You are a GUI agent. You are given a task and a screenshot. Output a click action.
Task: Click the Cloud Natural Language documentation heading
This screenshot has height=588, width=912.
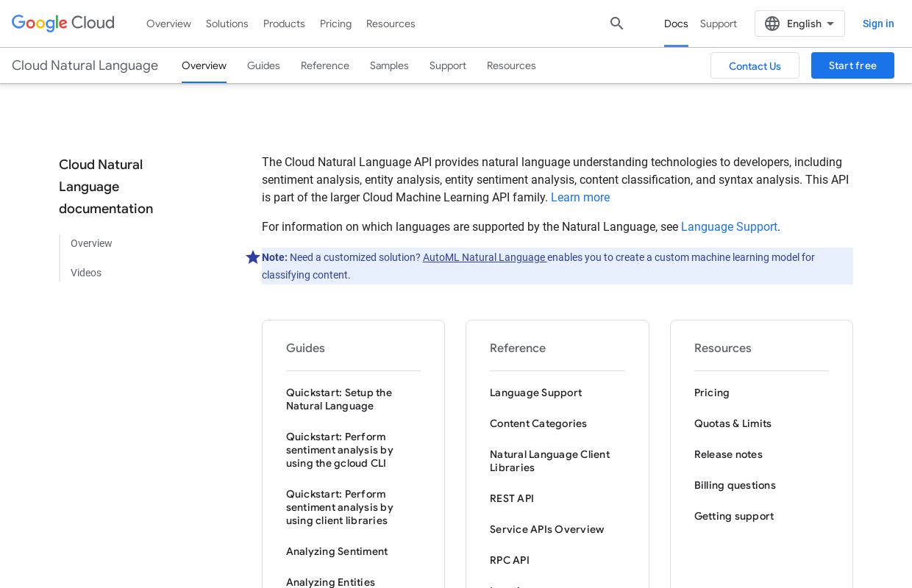(x=106, y=187)
